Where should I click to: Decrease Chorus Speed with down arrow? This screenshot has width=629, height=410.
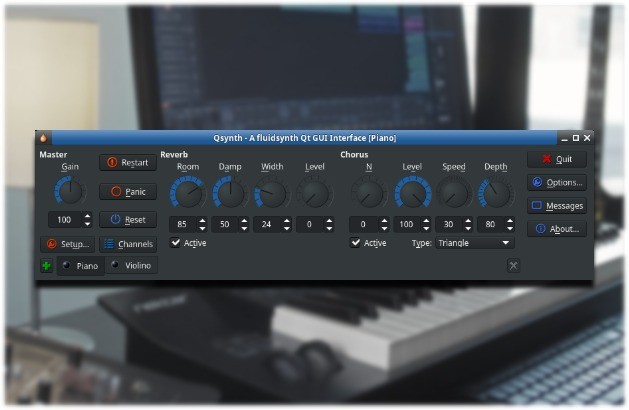point(468,228)
